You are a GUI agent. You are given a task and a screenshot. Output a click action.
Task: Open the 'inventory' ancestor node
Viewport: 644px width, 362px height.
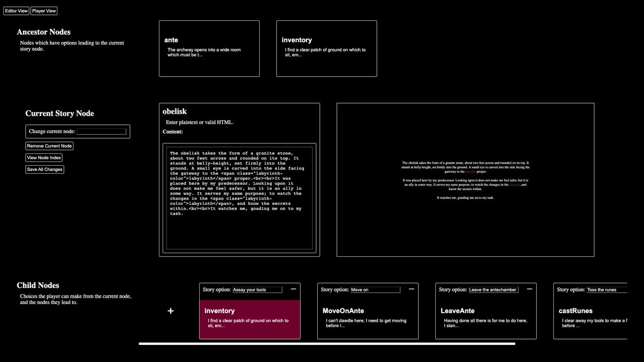pyautogui.click(x=326, y=48)
